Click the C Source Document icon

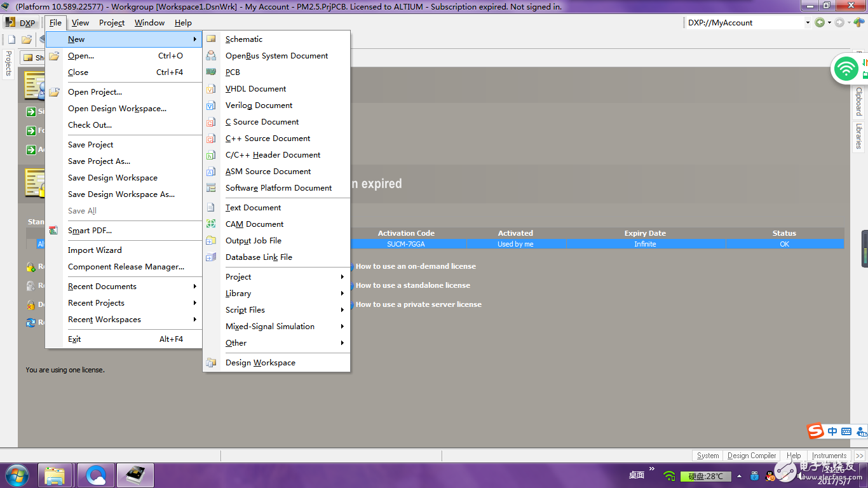[211, 121]
